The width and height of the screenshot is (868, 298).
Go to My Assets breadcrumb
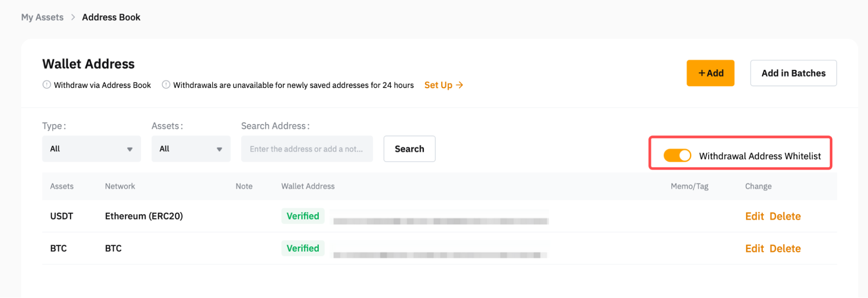pos(42,17)
